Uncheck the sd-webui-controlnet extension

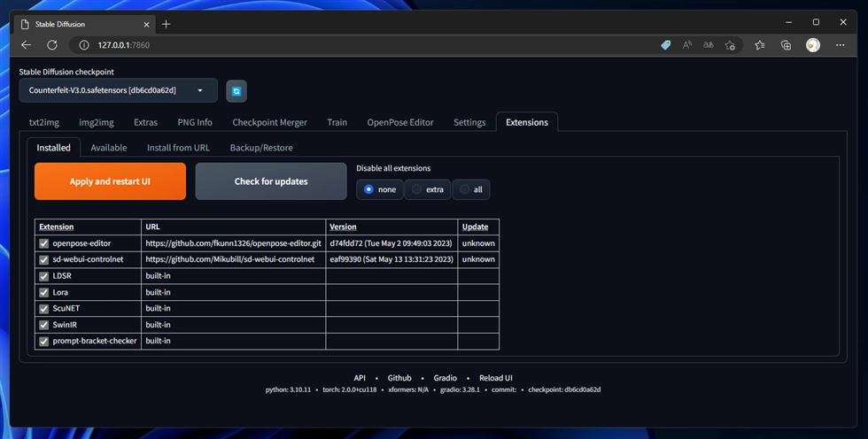coord(43,259)
